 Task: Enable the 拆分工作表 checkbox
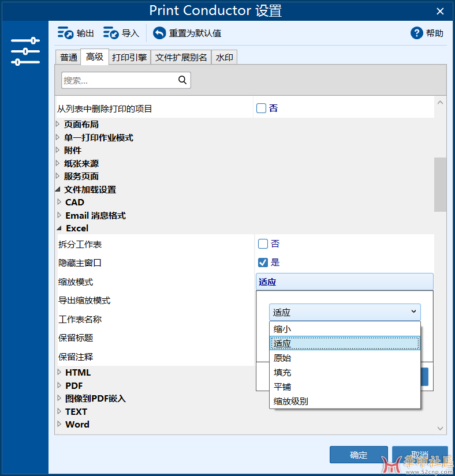[263, 243]
